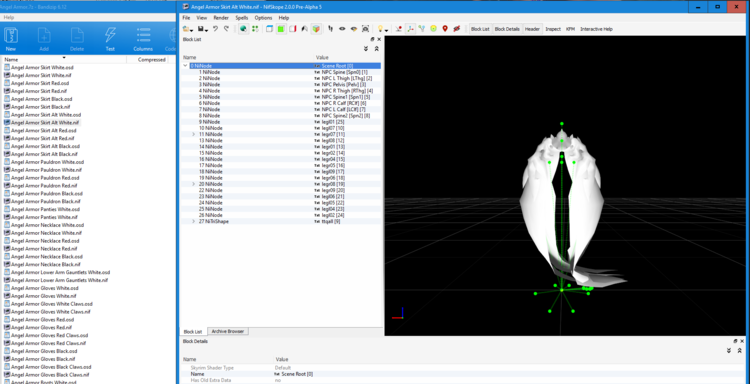Click the KFM toolbar button
The height and width of the screenshot is (384, 750).
[x=570, y=29]
